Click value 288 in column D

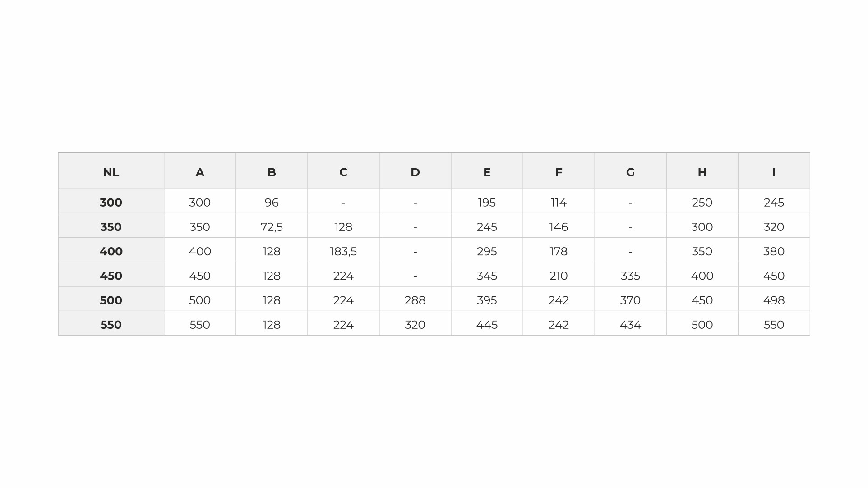pos(415,300)
